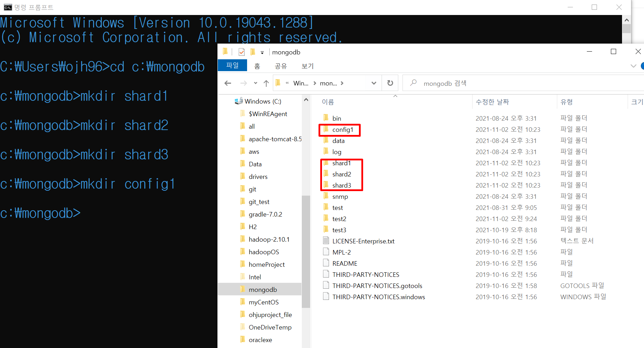Viewport: 644px width, 348px height.
Task: Click the mongodb search field
Action: [x=523, y=83]
